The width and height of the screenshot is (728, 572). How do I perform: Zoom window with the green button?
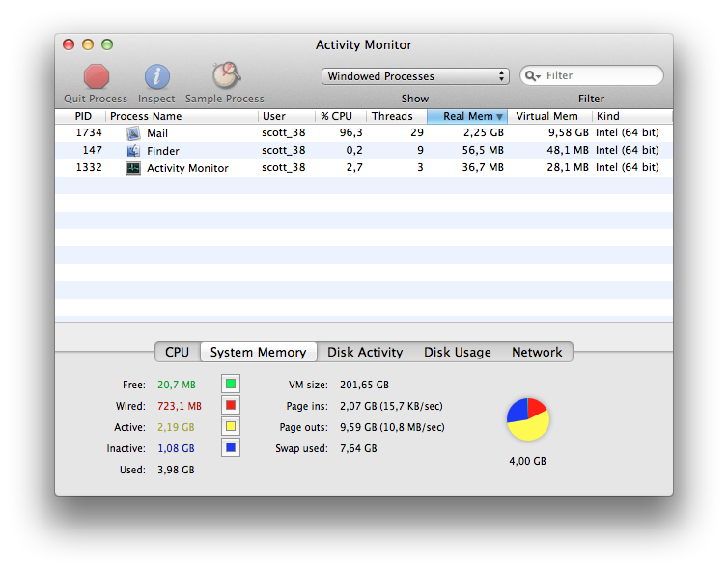[x=107, y=44]
